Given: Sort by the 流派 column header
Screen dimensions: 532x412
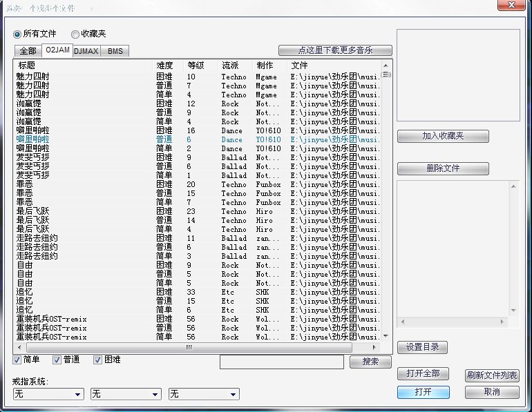Looking at the screenshot, I should pyautogui.click(x=235, y=66).
